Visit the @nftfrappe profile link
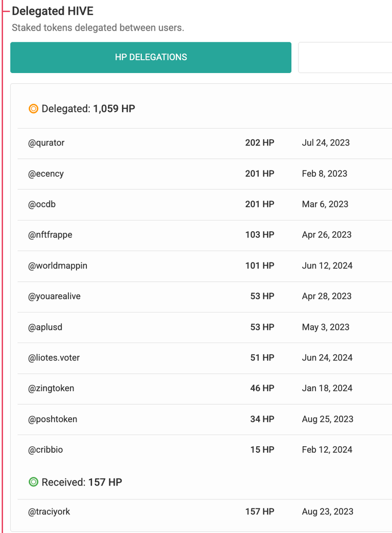The image size is (392, 533). click(x=50, y=235)
